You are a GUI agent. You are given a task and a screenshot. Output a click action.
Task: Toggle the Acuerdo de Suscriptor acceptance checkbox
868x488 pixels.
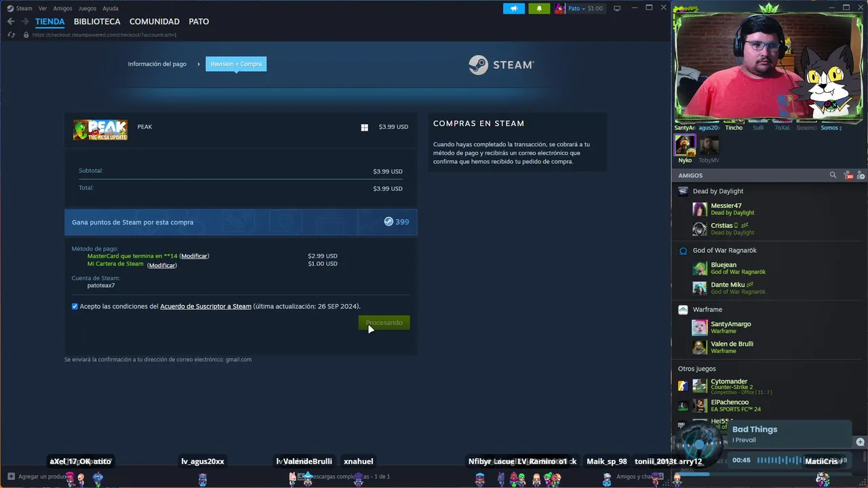75,306
